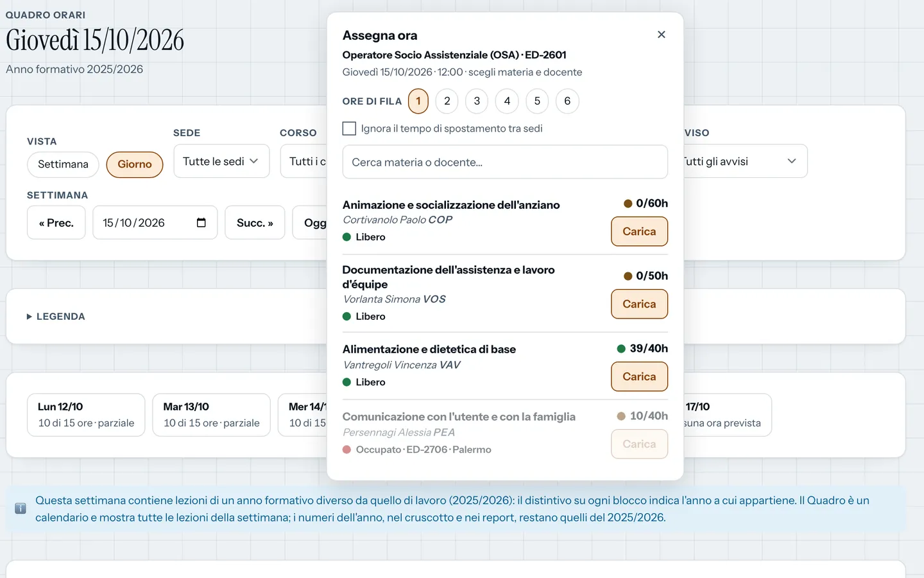Viewport: 924px width, 578px height.
Task: Click brown status dot beside 0/60h
Action: coord(628,204)
